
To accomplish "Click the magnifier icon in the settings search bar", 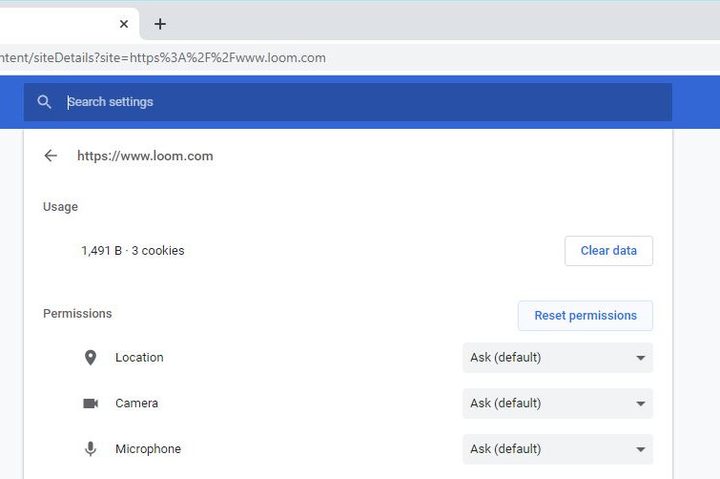I will (44, 102).
